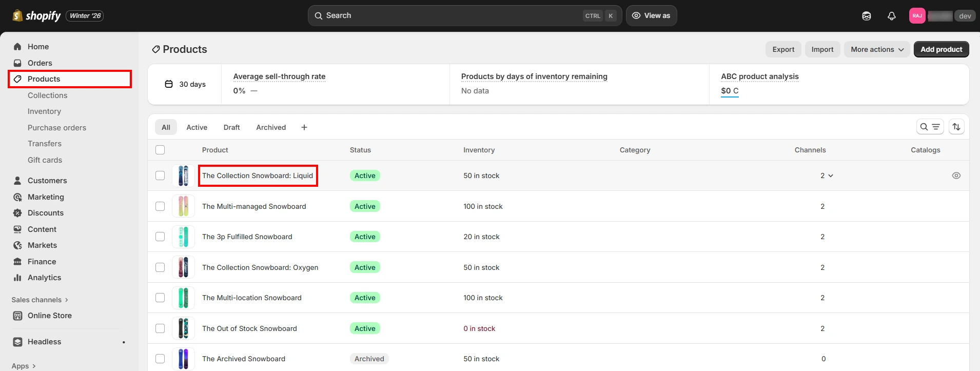
Task: Click the RAJ account avatar
Action: [x=917, y=16]
